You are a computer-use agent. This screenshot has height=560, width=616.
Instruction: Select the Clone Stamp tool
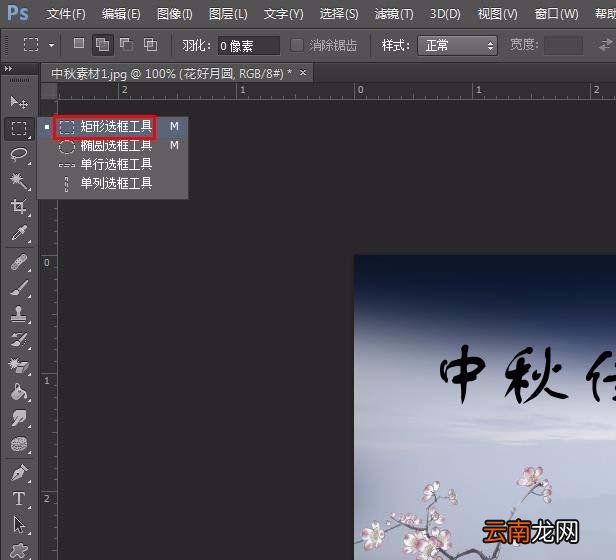(x=18, y=314)
